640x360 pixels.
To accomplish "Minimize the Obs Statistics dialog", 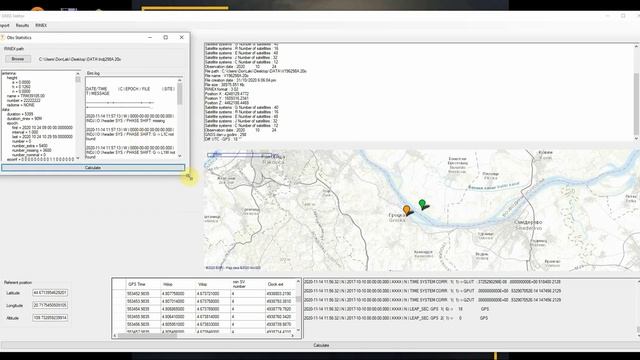I will (150, 37).
